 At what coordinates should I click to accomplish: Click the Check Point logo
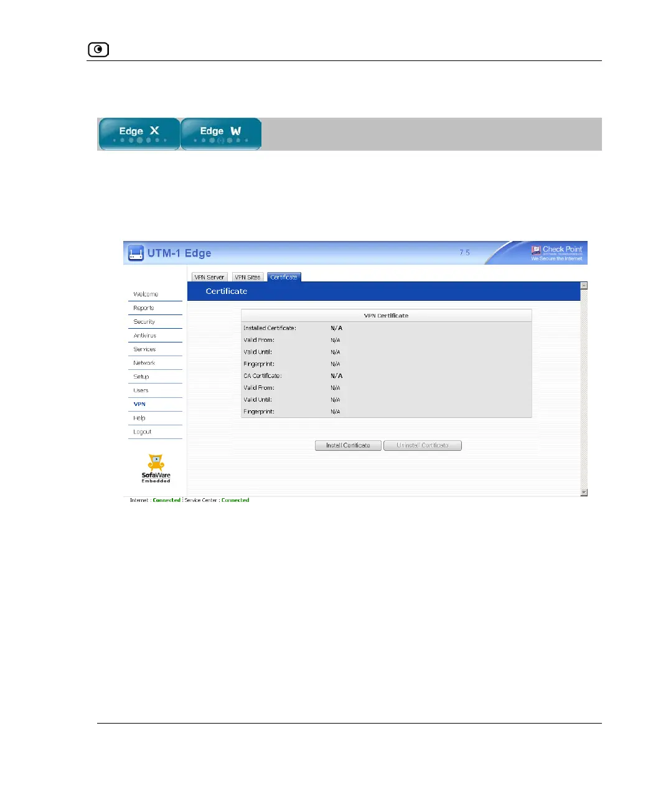pos(556,252)
